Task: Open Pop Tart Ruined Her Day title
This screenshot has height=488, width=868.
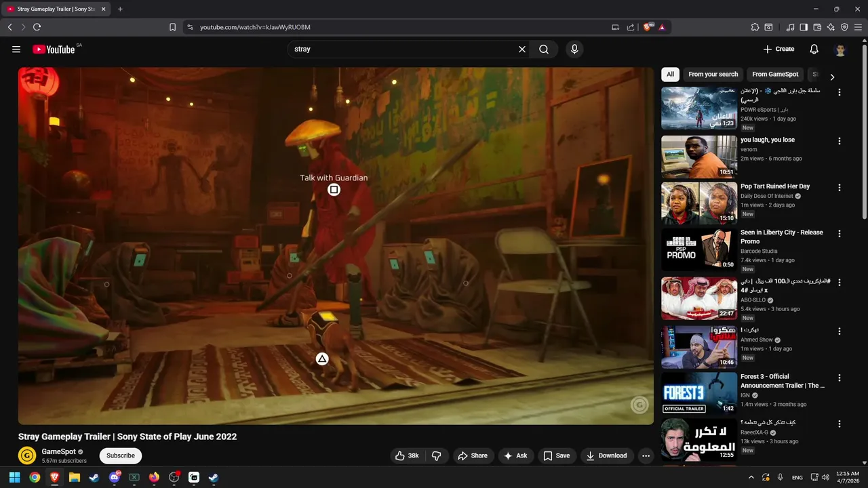Action: [x=775, y=186]
